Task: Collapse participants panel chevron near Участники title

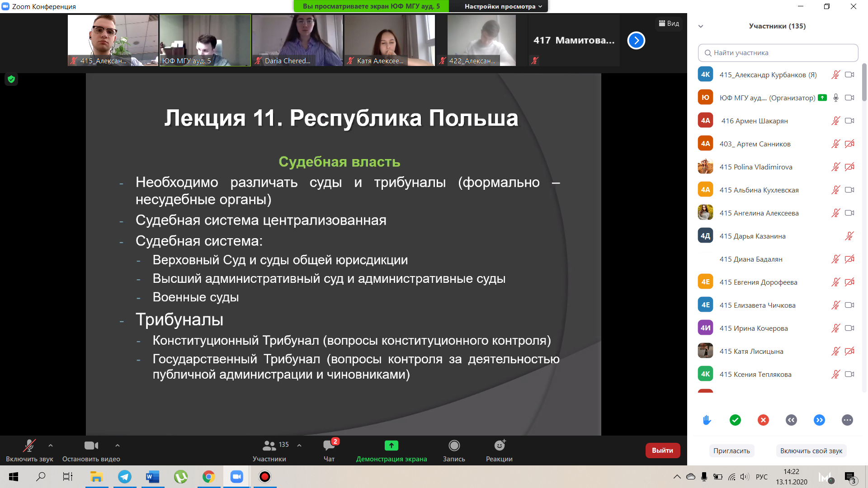Action: coord(701,26)
